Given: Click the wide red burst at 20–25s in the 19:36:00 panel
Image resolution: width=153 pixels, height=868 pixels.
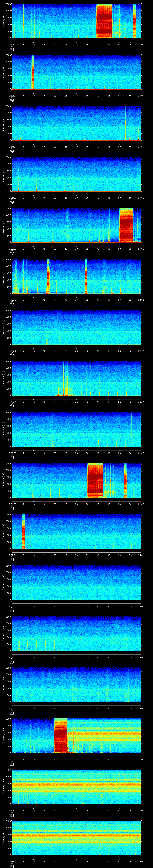Looking at the screenshot, I should pos(61,736).
